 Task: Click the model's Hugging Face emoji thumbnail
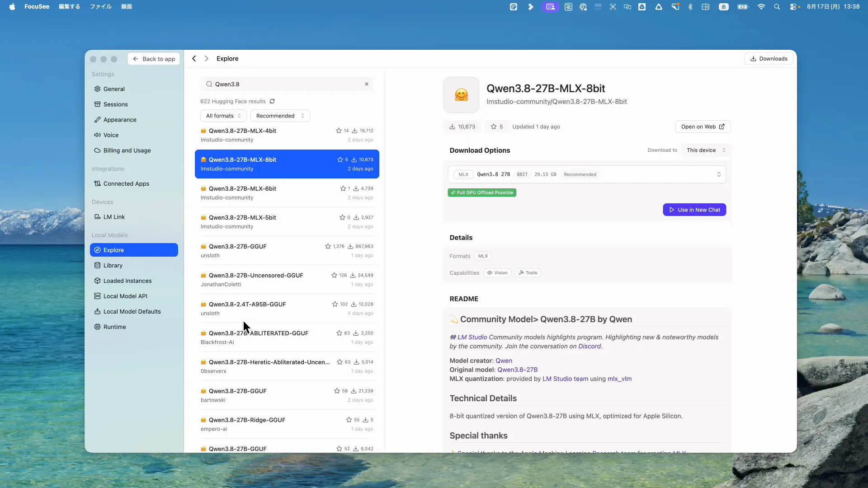461,95
